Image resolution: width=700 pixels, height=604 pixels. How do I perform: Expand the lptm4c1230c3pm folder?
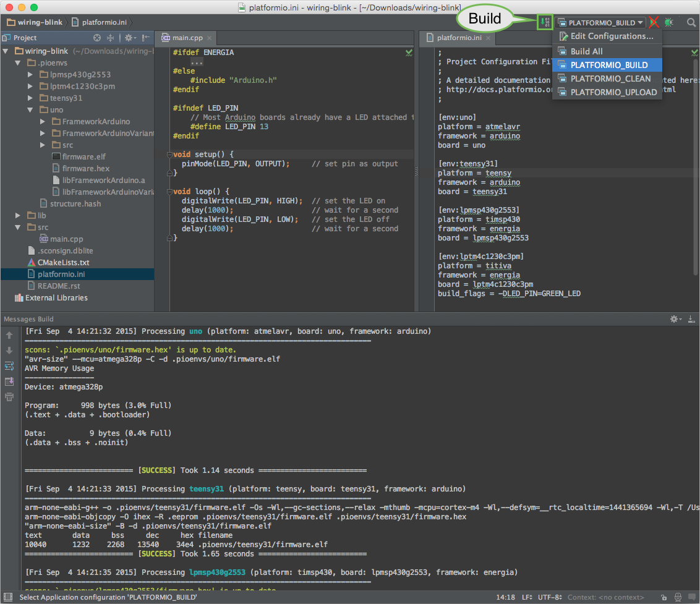tap(30, 86)
